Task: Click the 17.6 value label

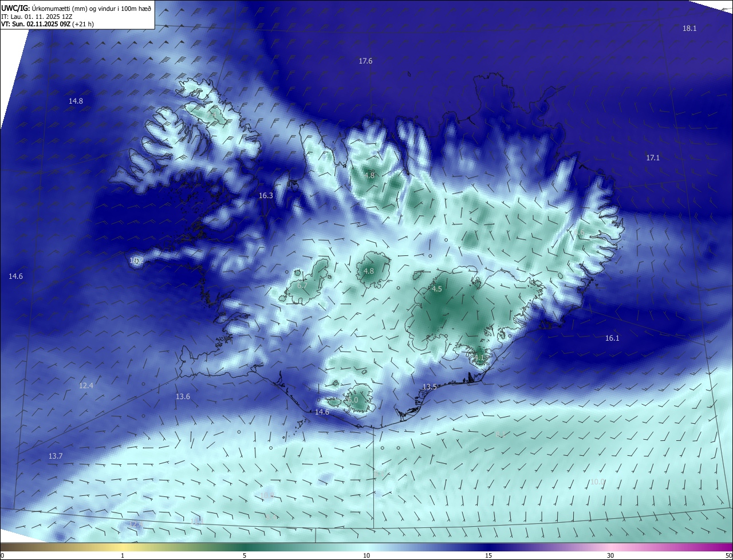Action: tap(365, 61)
